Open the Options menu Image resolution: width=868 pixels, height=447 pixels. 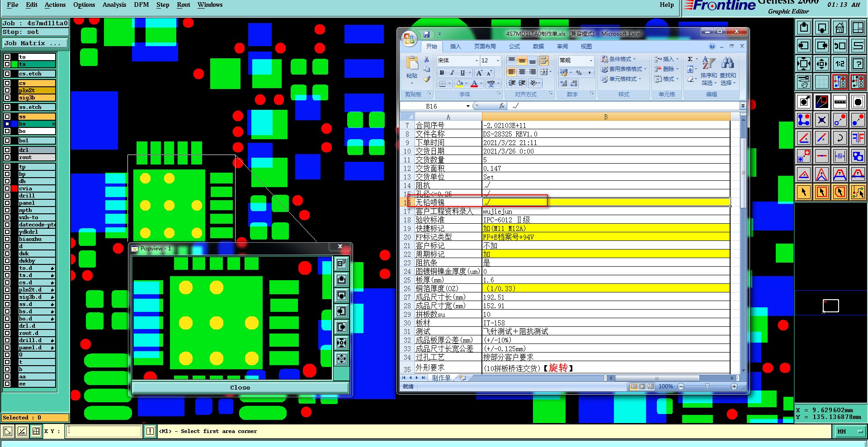click(x=84, y=5)
